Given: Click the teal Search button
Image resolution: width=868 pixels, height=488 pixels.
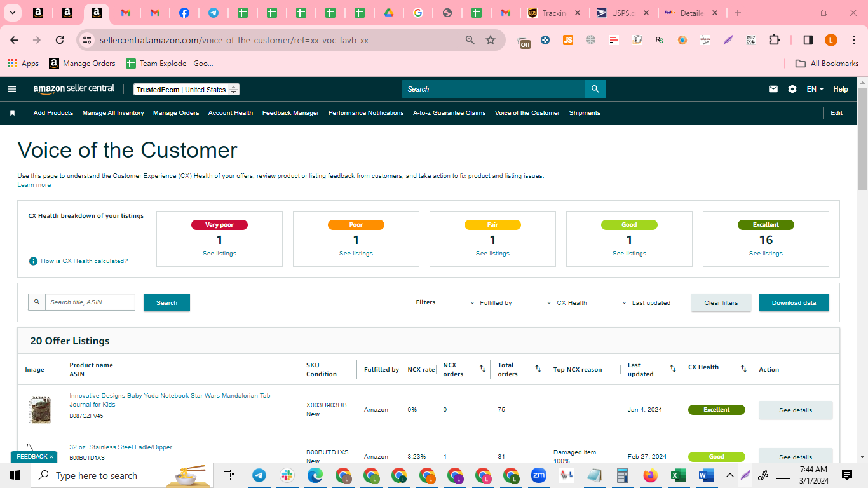Looking at the screenshot, I should coord(166,302).
